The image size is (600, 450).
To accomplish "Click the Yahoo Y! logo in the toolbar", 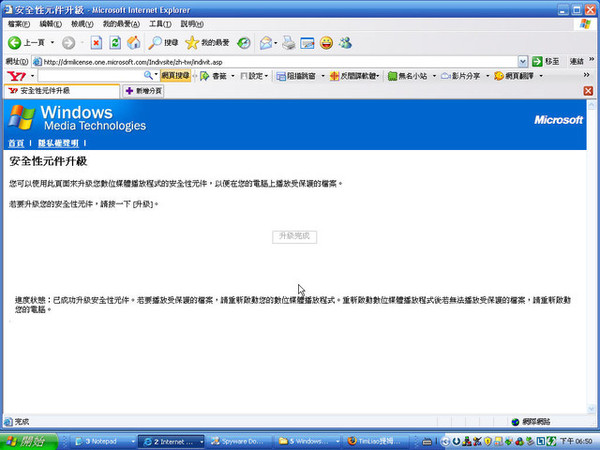I will [x=17, y=76].
